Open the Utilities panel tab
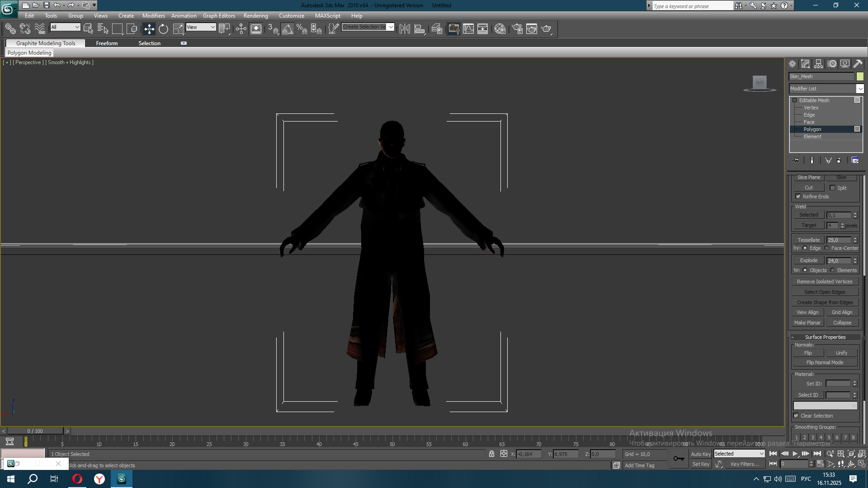 pos(858,64)
